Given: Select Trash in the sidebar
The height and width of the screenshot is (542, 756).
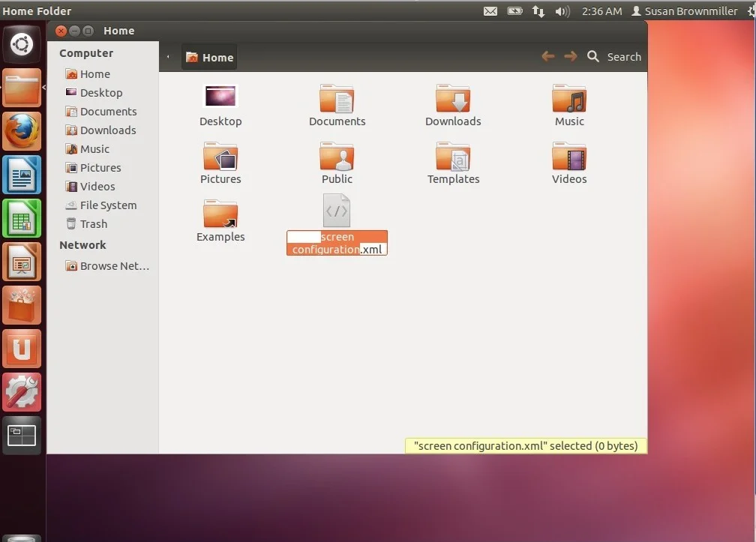Looking at the screenshot, I should pyautogui.click(x=93, y=223).
